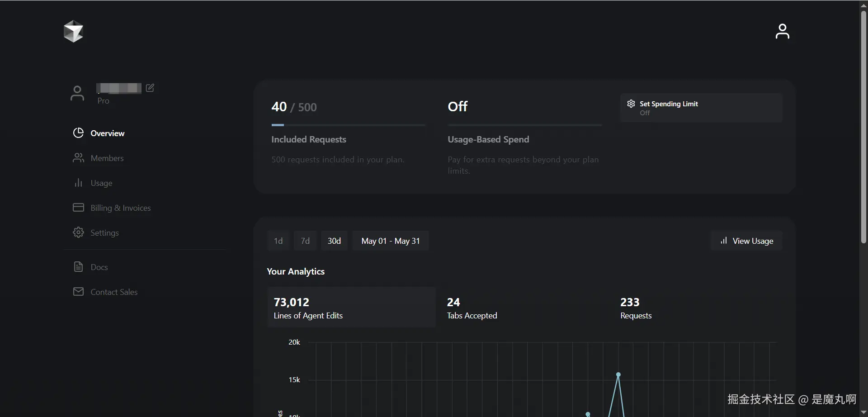Click the "20k" axis label
The width and height of the screenshot is (868, 417).
click(x=294, y=342)
